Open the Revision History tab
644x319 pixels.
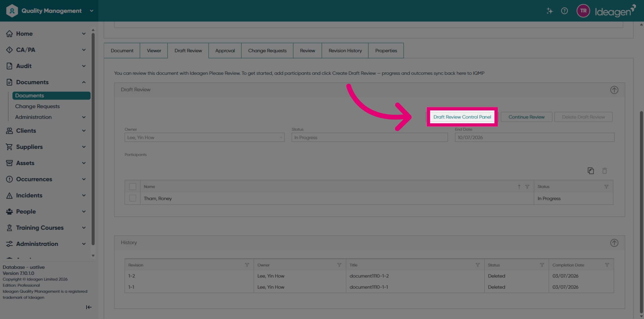(x=345, y=51)
